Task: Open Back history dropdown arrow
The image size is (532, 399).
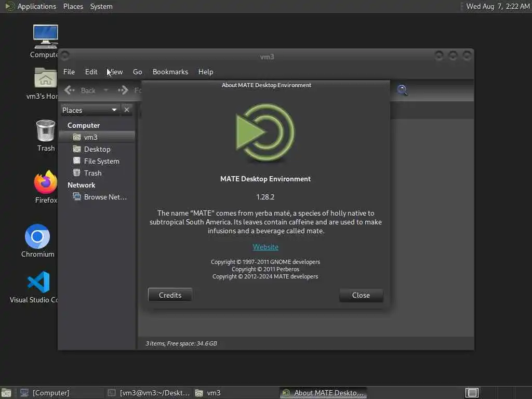Action: [x=106, y=90]
